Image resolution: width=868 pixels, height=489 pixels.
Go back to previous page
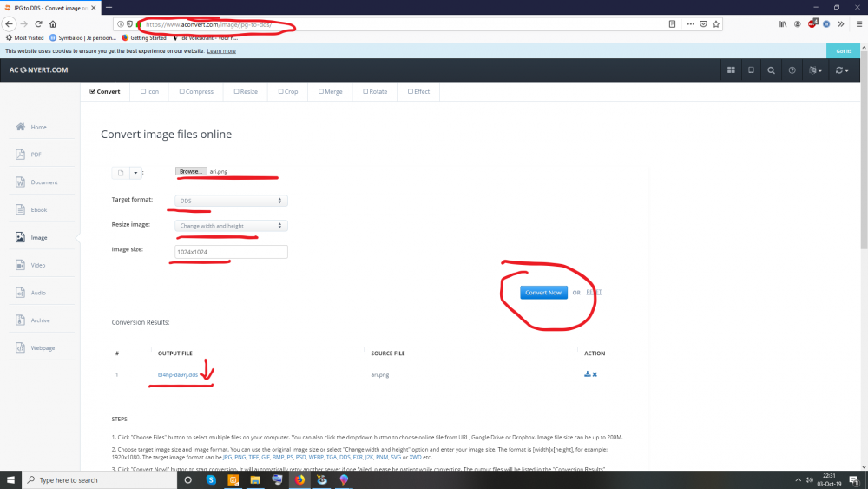tap(9, 23)
